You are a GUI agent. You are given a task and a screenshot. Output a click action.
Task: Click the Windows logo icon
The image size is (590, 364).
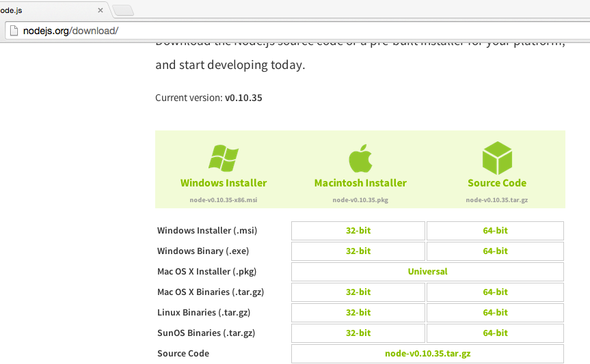(x=223, y=158)
